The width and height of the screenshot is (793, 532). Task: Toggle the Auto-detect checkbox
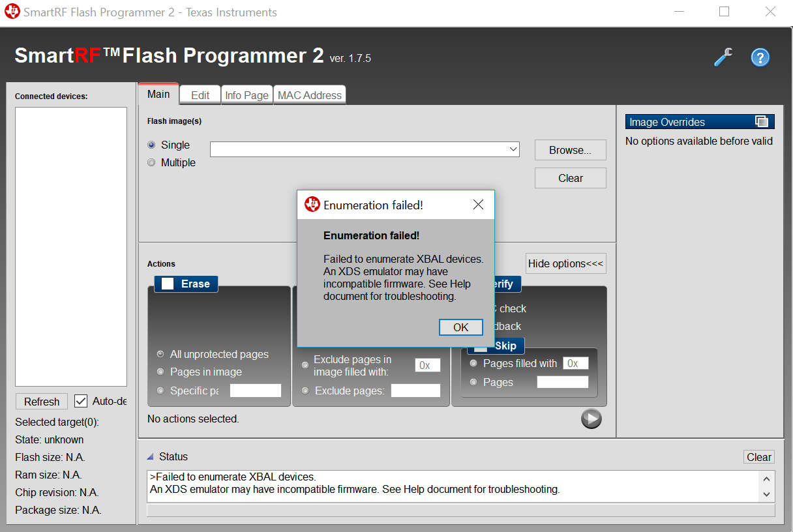81,401
